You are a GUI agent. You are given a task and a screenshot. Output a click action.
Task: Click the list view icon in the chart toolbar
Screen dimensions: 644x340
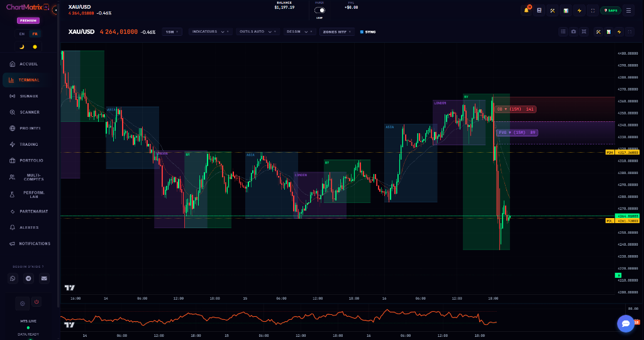pyautogui.click(x=563, y=31)
